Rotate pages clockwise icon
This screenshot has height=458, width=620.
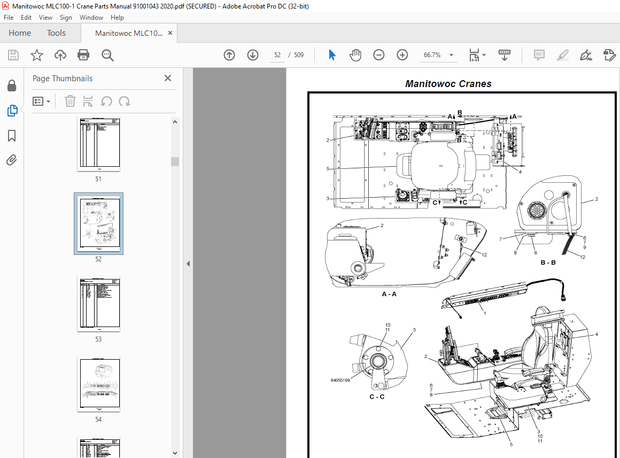pyautogui.click(x=124, y=102)
